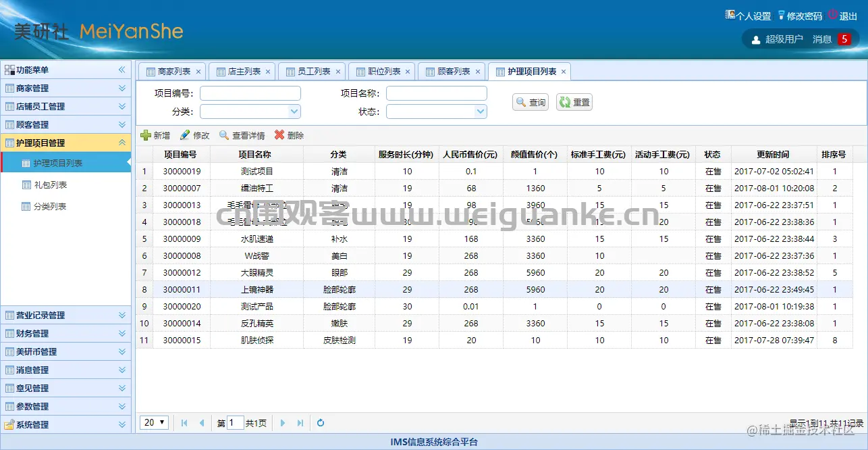Viewport: 868px width, 450px height.
Task: Open 修改密码 change password link
Action: point(800,16)
